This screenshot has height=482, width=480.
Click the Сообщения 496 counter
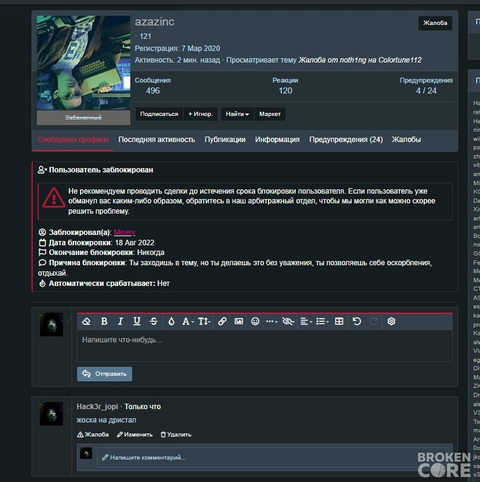point(153,86)
